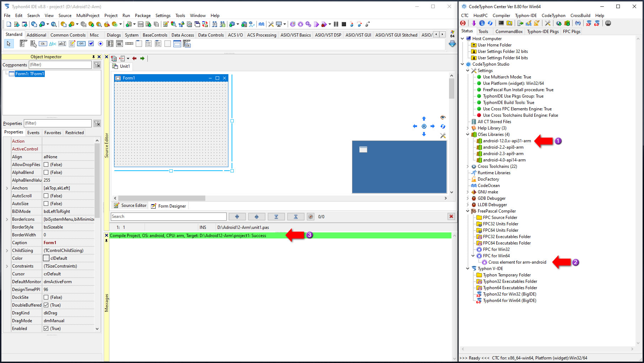Screen dimensions: 644x363
Task: Click the run project play arrow icon
Action: (316, 24)
